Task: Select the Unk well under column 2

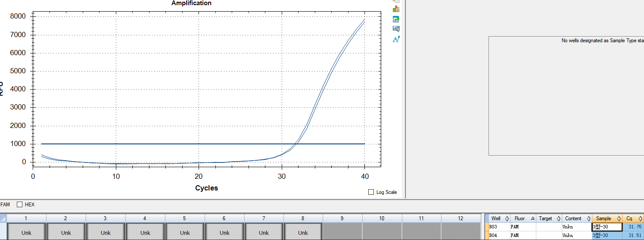Action: point(66,232)
